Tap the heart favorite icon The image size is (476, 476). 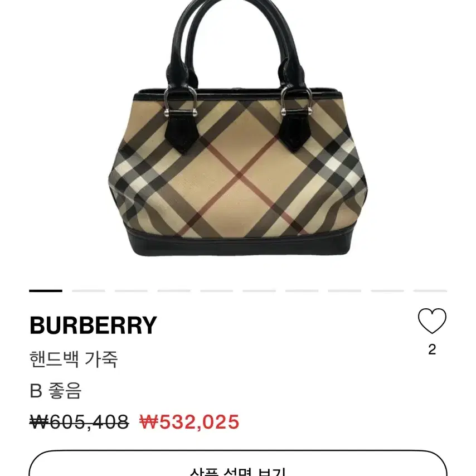click(x=432, y=321)
